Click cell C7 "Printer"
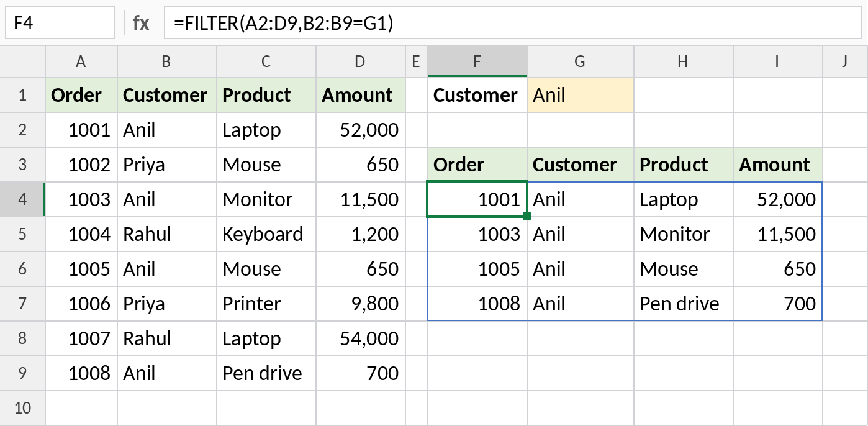The image size is (868, 426). (266, 304)
